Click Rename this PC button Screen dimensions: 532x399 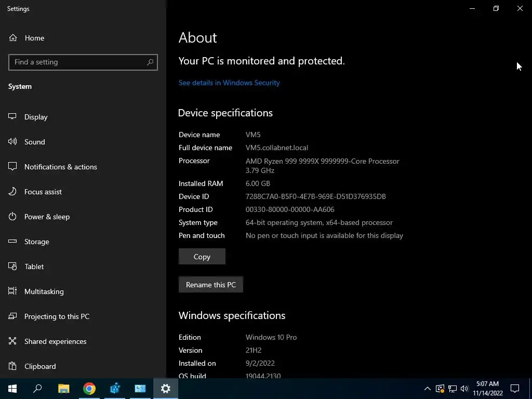pyautogui.click(x=211, y=285)
